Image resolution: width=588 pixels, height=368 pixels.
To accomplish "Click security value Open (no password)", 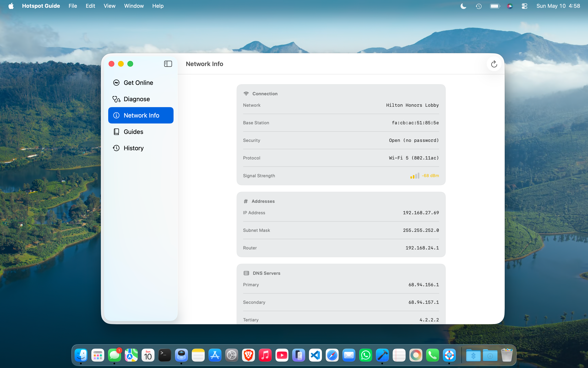I will coord(414,140).
